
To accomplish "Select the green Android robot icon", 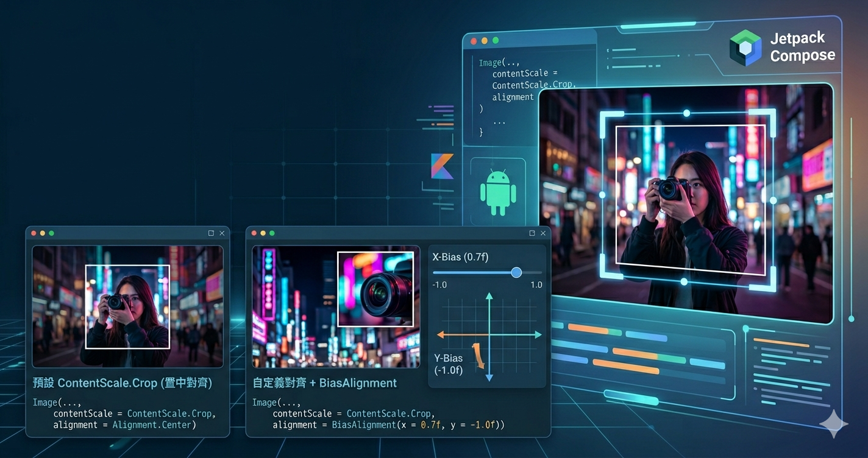I will tap(498, 191).
